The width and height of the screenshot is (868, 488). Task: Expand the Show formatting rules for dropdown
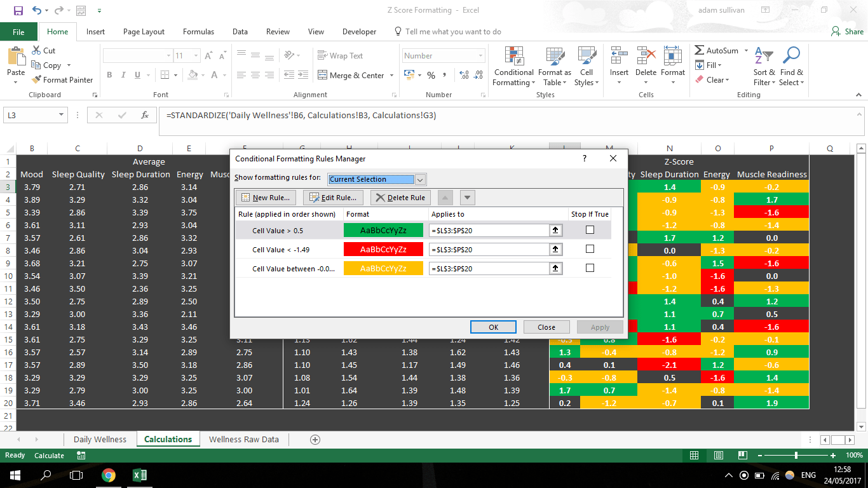click(x=420, y=179)
